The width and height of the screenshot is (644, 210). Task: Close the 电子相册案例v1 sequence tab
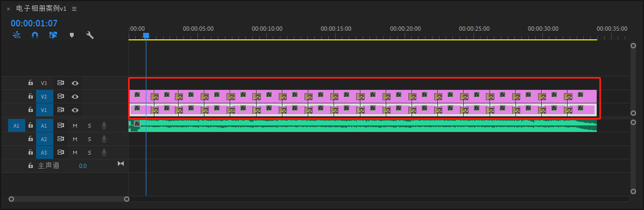pyautogui.click(x=8, y=9)
